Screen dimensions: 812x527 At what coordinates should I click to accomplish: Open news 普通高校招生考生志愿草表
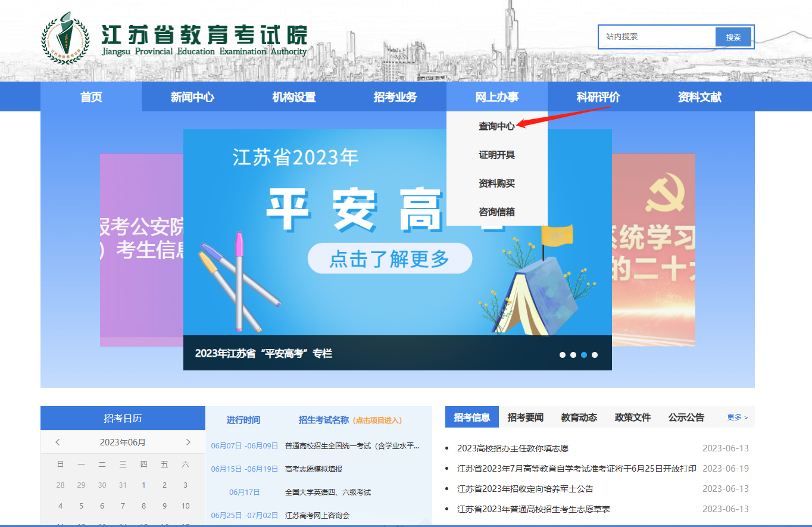click(x=533, y=509)
